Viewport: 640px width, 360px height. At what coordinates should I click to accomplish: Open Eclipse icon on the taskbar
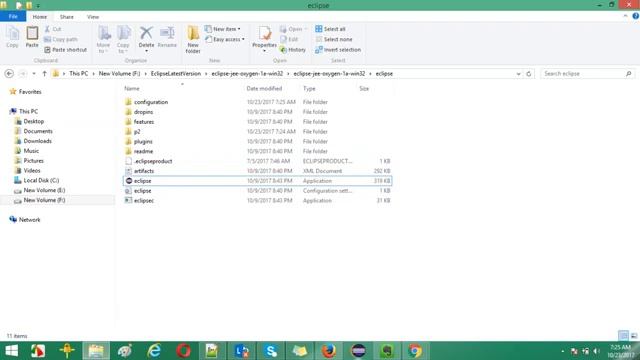point(358,351)
